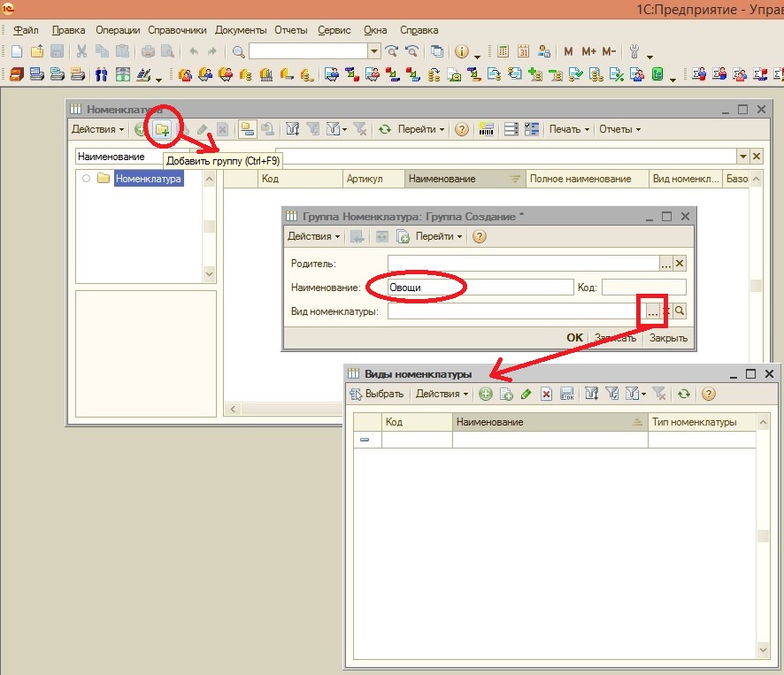Open the Операции menu
This screenshot has width=784, height=675.
point(118,30)
